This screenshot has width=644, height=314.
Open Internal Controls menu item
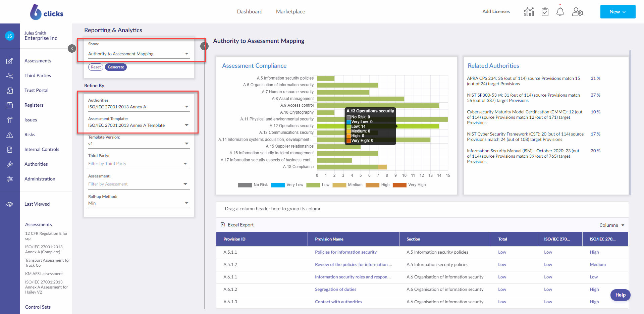click(42, 150)
